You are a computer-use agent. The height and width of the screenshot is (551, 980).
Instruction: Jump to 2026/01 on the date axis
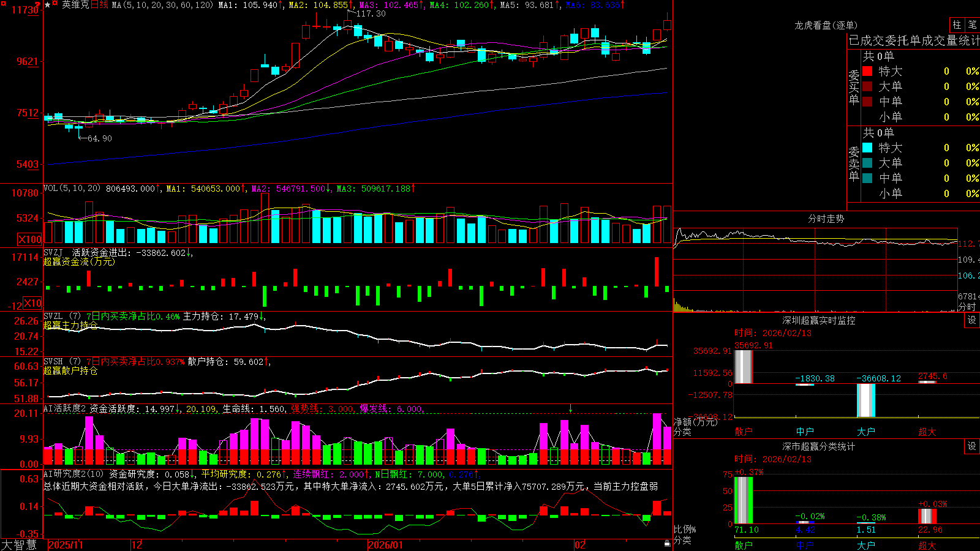coord(386,545)
